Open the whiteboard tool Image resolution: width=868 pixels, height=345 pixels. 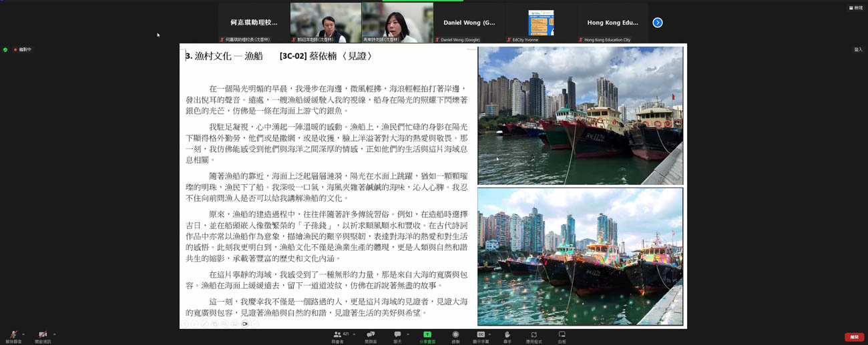(562, 336)
